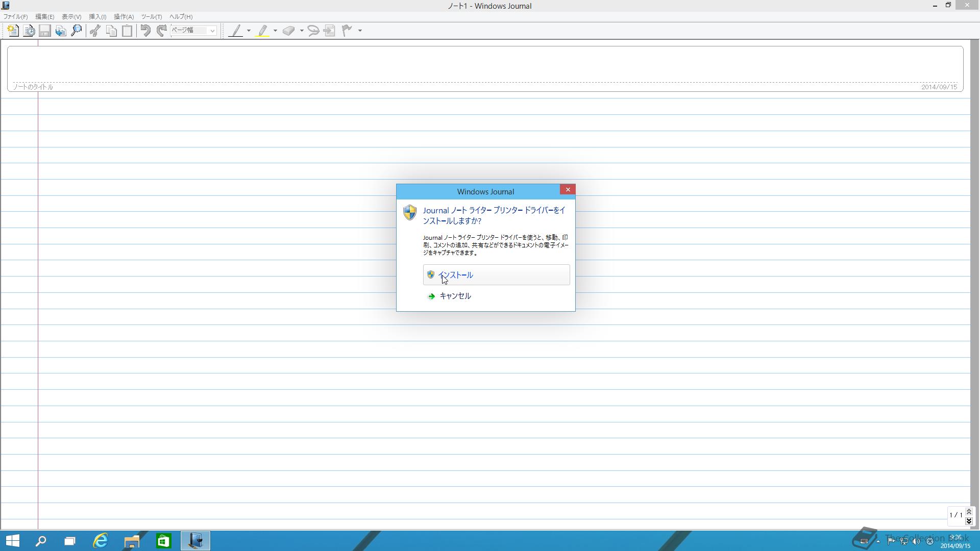Open the Windows Store taskbar icon

(163, 541)
